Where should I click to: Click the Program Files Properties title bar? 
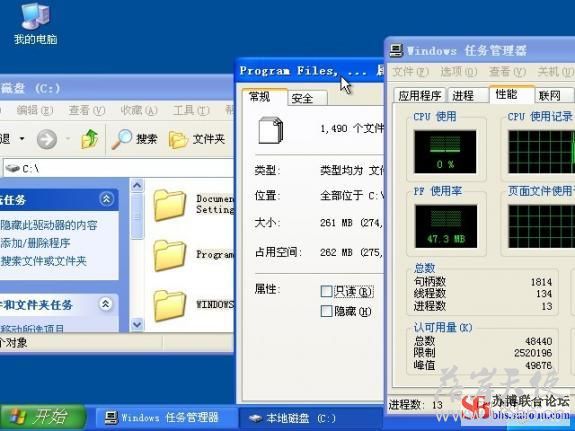tap(310, 70)
